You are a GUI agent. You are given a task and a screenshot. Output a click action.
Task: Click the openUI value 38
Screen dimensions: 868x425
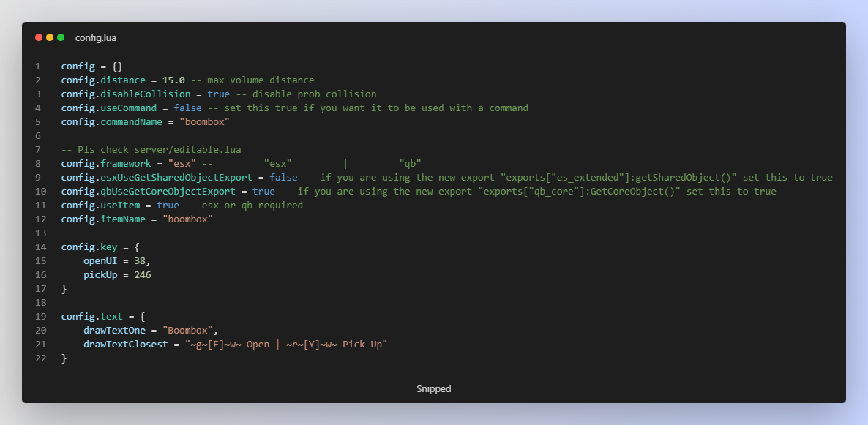pos(142,261)
